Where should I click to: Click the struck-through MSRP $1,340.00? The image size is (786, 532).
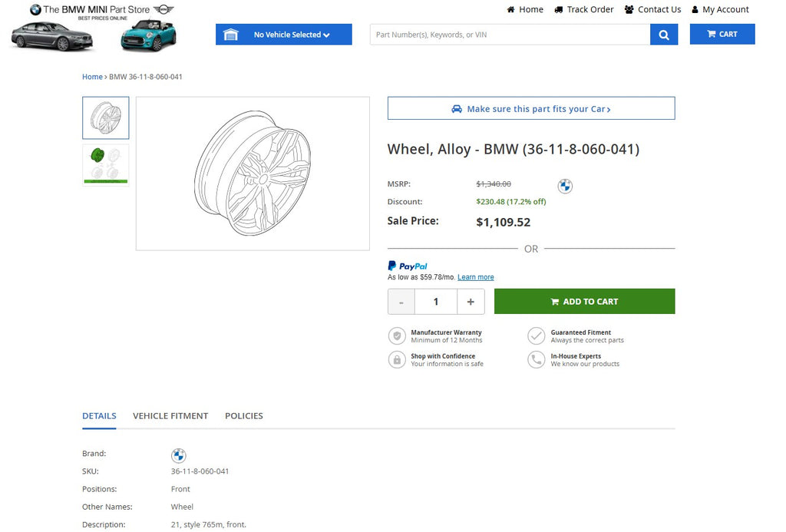(x=494, y=184)
